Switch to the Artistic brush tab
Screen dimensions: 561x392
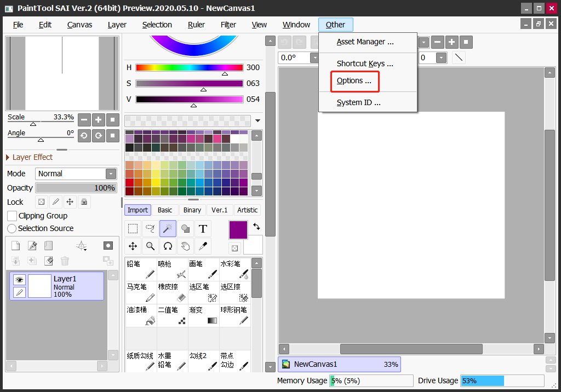pos(247,210)
